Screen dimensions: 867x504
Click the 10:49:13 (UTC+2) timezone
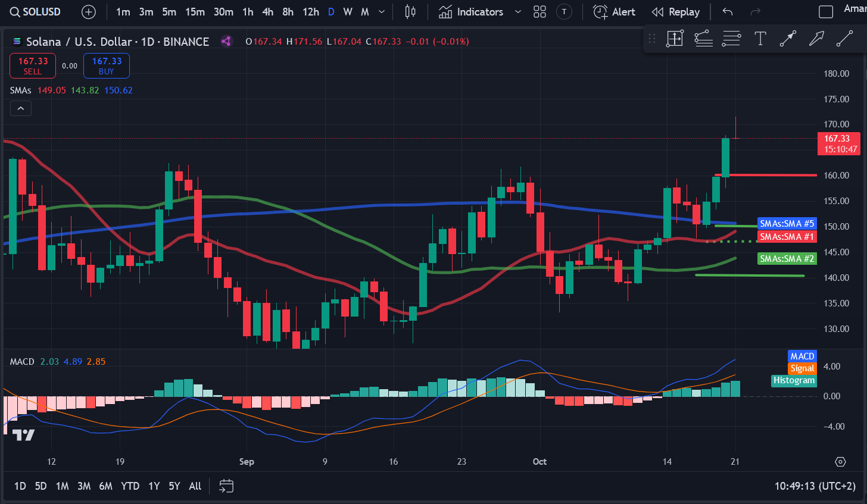click(815, 486)
